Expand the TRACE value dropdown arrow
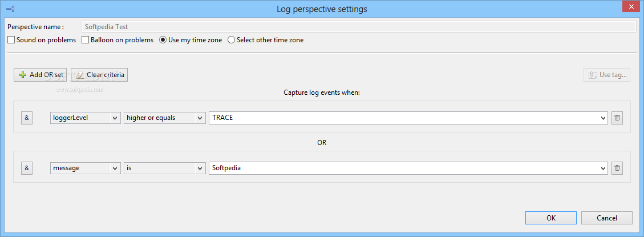Image resolution: width=644 pixels, height=237 pixels. coord(603,118)
